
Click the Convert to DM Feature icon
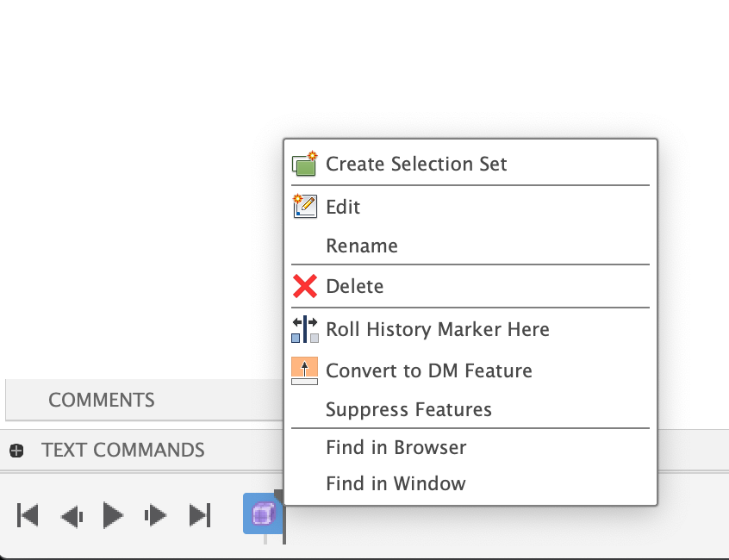pyautogui.click(x=305, y=370)
